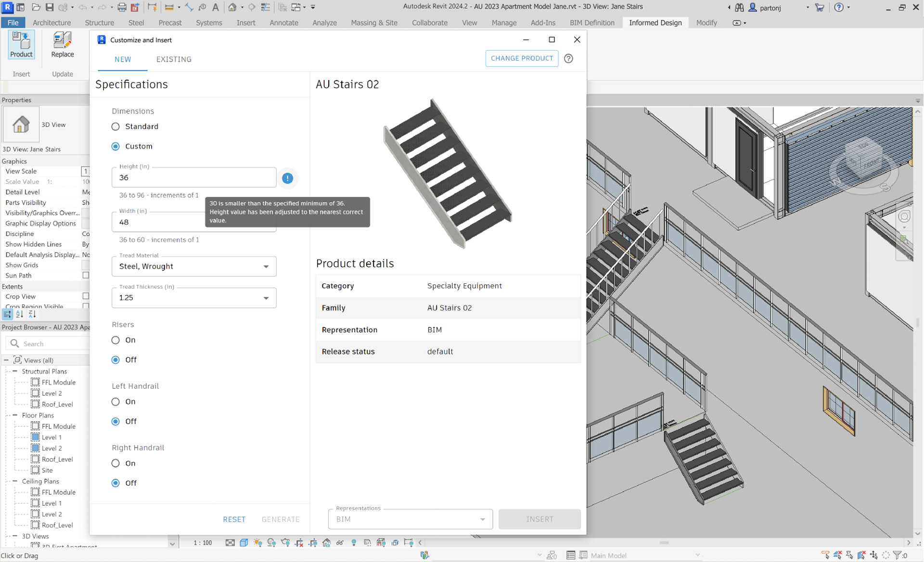The width and height of the screenshot is (924, 562).
Task: Click the Crop View icon in view bar
Action: coord(299,543)
